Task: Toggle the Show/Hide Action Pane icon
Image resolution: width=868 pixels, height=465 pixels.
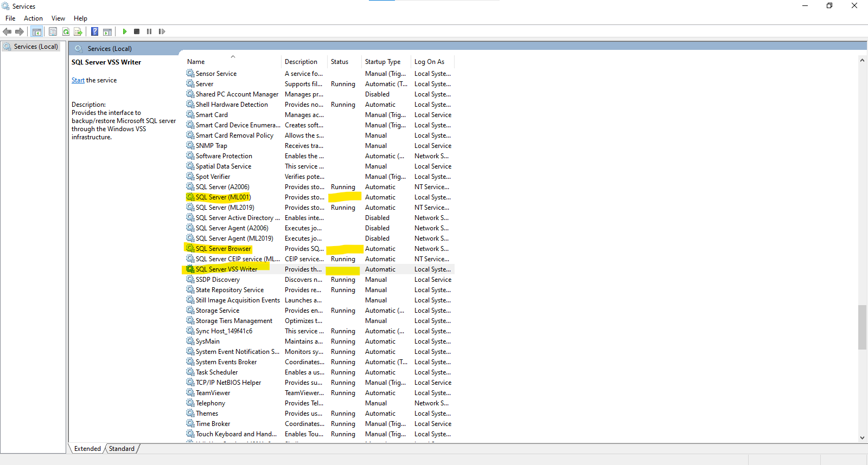Action: 107,31
